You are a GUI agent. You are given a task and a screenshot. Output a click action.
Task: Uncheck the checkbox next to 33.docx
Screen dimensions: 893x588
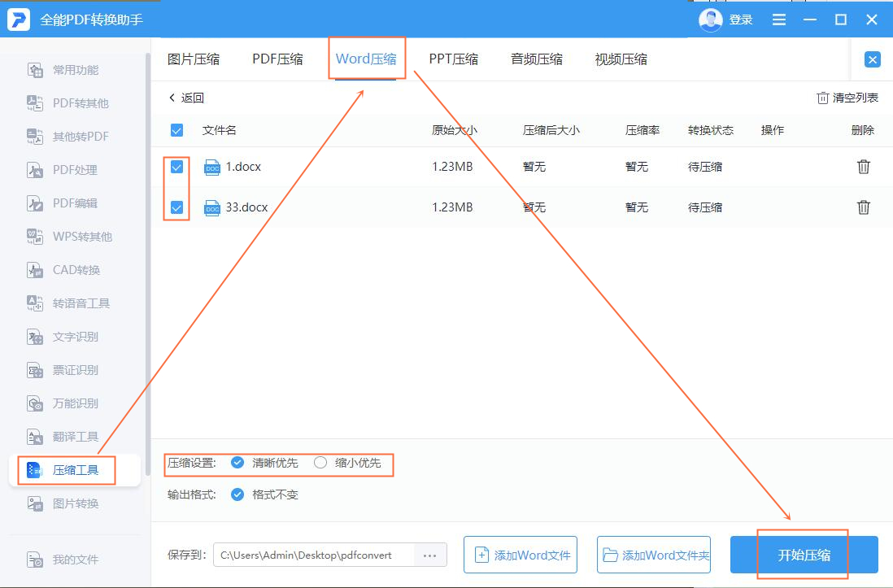tap(176, 207)
